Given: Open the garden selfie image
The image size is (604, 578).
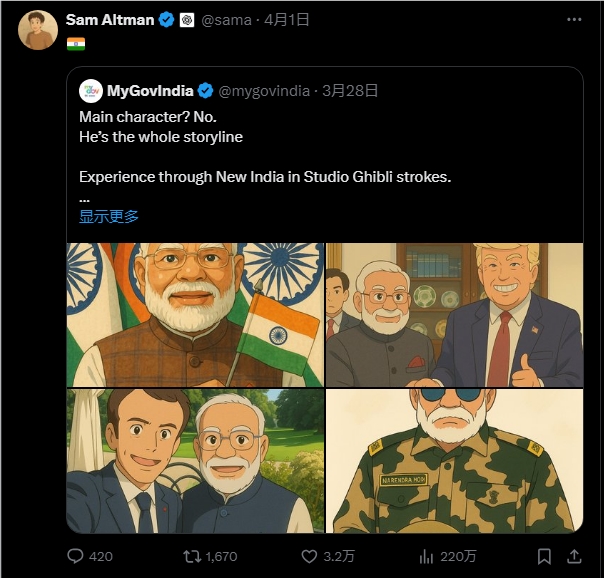Looking at the screenshot, I should pos(195,461).
